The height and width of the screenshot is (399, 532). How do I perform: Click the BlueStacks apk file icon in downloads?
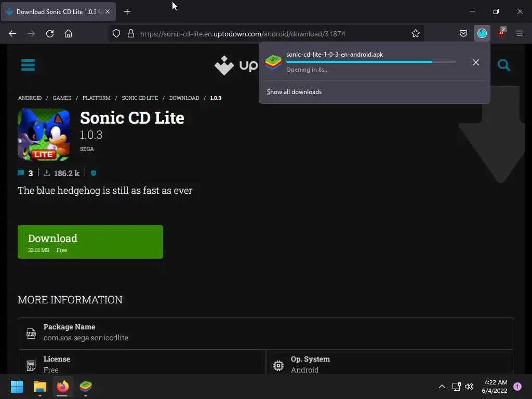pyautogui.click(x=273, y=62)
